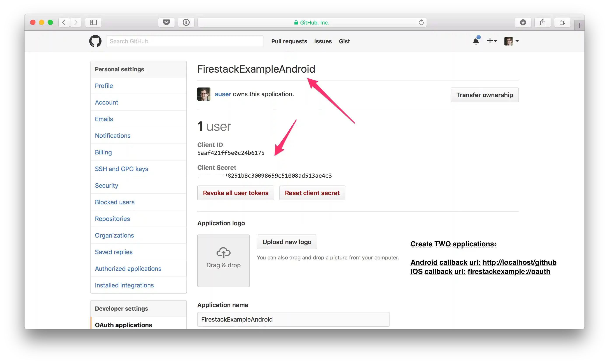Select SSH and GPG keys settings
This screenshot has height=364, width=609.
coord(121,169)
